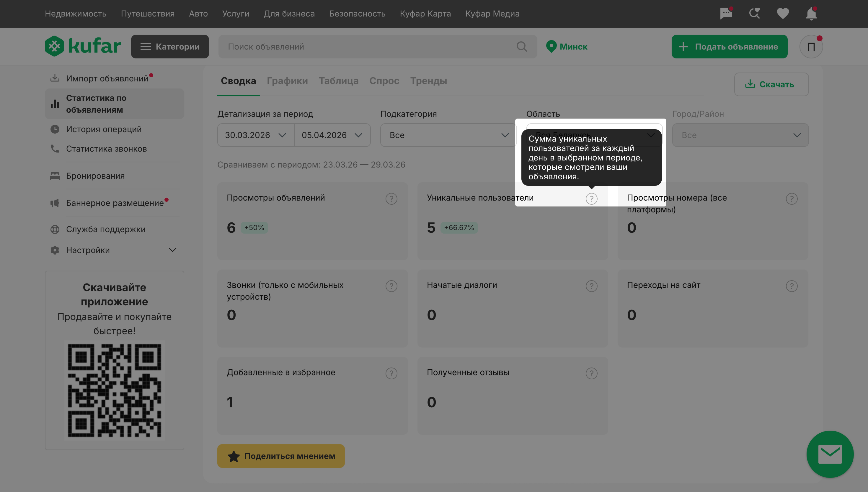The image size is (868, 492).
Task: Click the +66.67% change badge
Action: coord(459,227)
